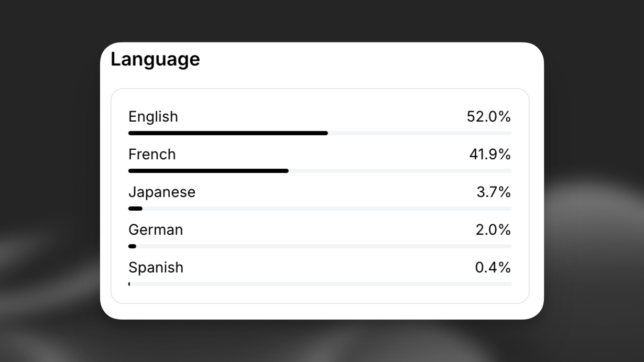The width and height of the screenshot is (644, 362).
Task: Click the 2.0% value for German
Action: 495,230
